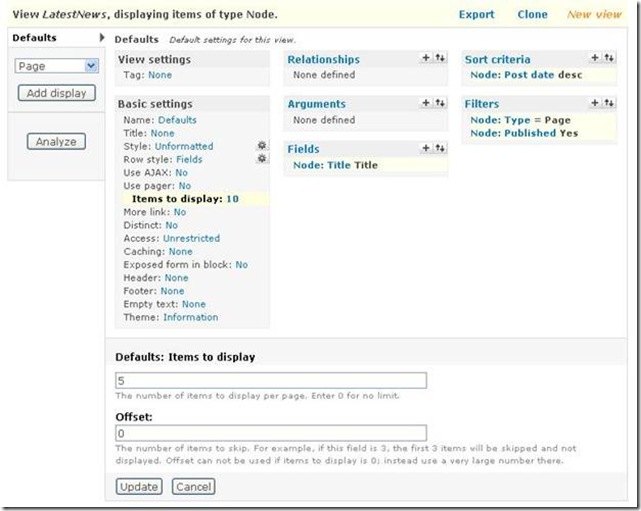Image resolution: width=641 pixels, height=511 pixels.
Task: Open the Clone tab
Action: [x=532, y=15]
